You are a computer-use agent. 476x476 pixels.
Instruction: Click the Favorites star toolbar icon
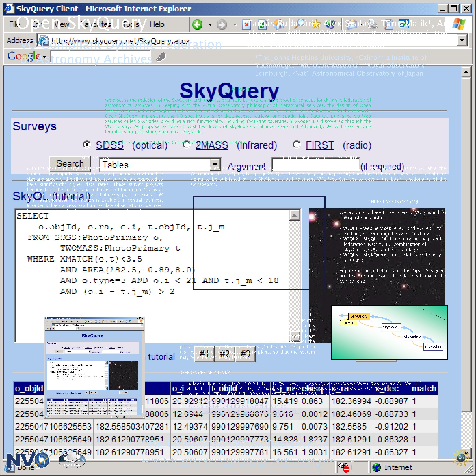(316, 24)
